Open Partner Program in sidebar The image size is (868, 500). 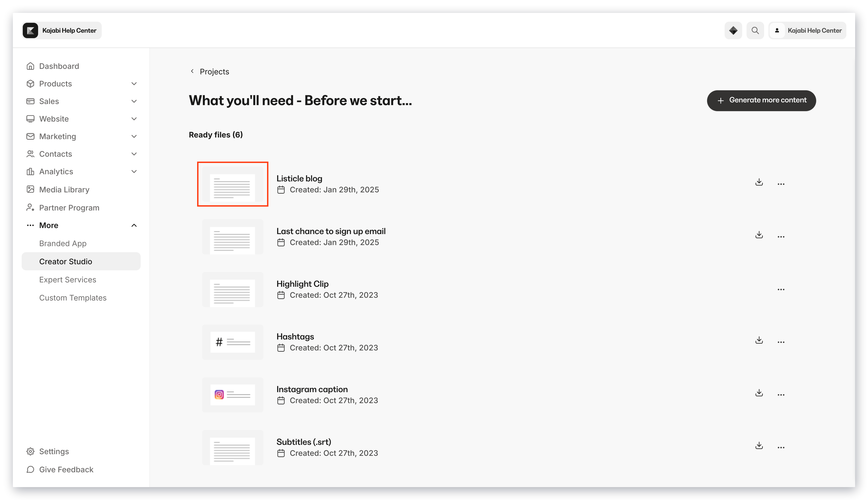[x=69, y=208]
